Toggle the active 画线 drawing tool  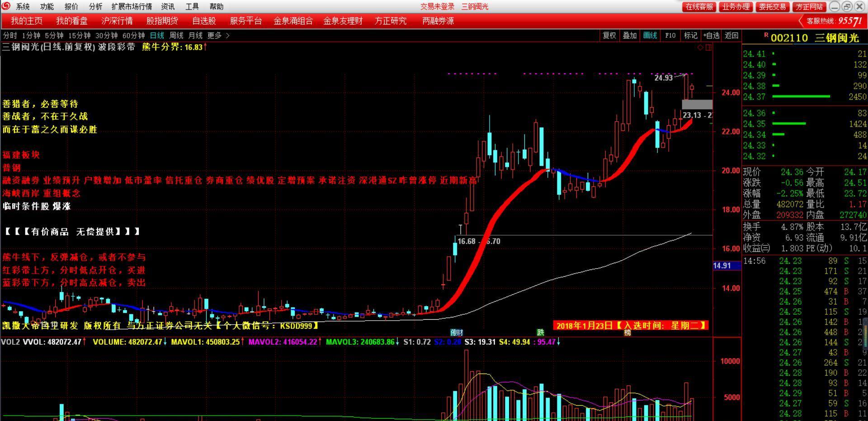click(x=650, y=35)
